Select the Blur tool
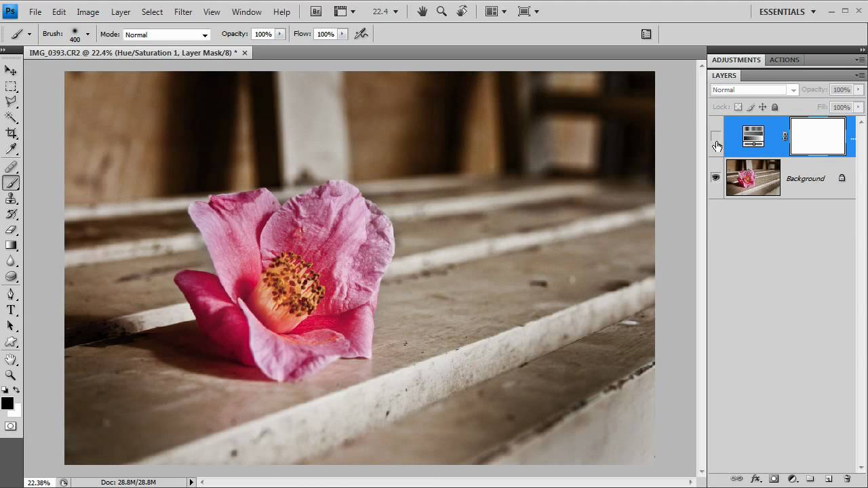The image size is (868, 488). [x=11, y=261]
